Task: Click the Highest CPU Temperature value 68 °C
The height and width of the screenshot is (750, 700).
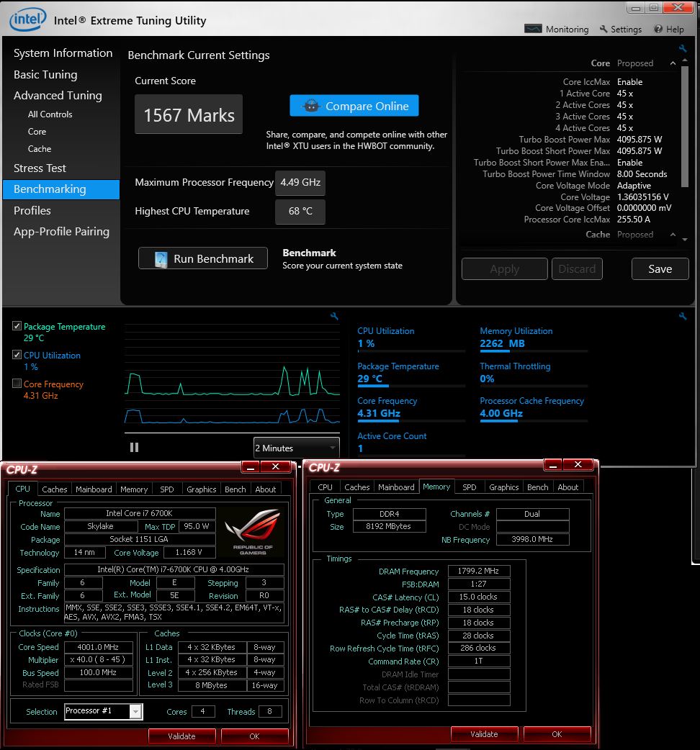Action: pyautogui.click(x=300, y=212)
